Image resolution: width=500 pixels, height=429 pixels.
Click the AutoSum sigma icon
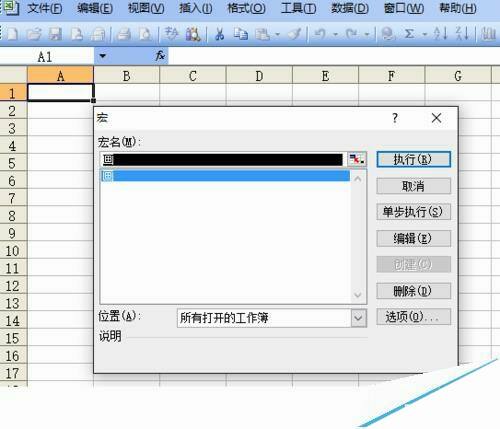(x=409, y=34)
